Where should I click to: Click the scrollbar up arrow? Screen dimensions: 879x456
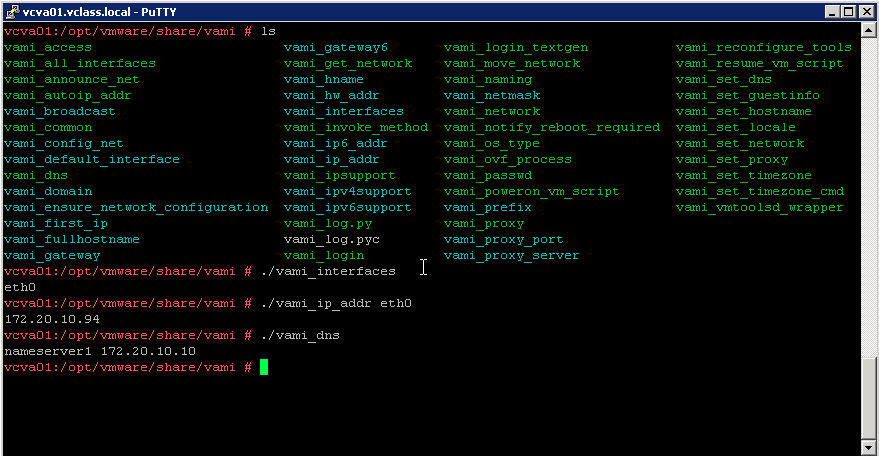click(x=868, y=30)
